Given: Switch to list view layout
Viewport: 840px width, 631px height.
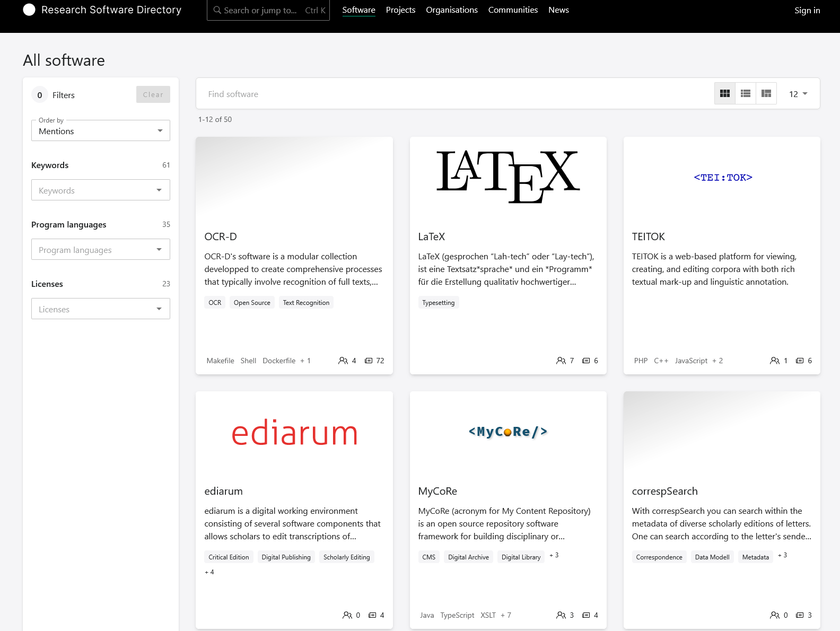Looking at the screenshot, I should click(746, 94).
